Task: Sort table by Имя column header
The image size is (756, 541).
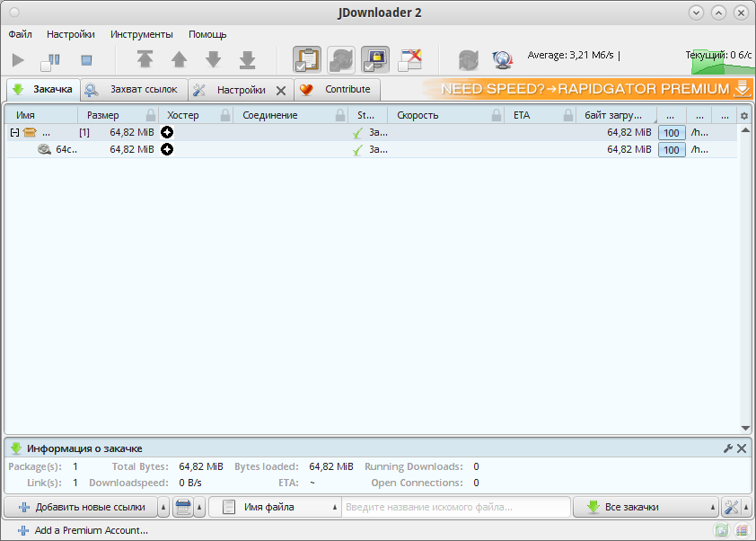Action: point(41,115)
